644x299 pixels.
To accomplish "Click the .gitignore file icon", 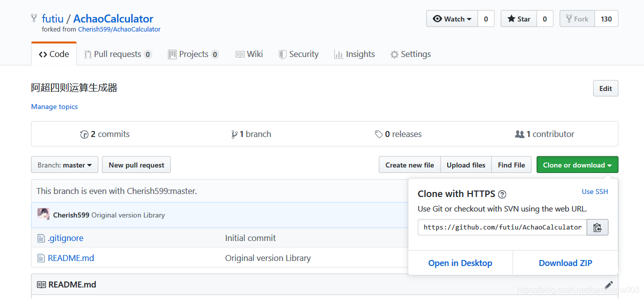I will pos(41,238).
